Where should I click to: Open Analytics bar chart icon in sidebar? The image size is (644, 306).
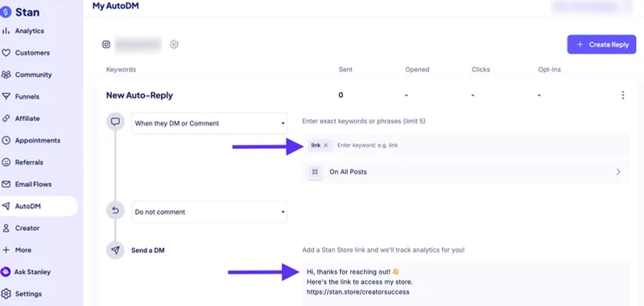point(6,31)
